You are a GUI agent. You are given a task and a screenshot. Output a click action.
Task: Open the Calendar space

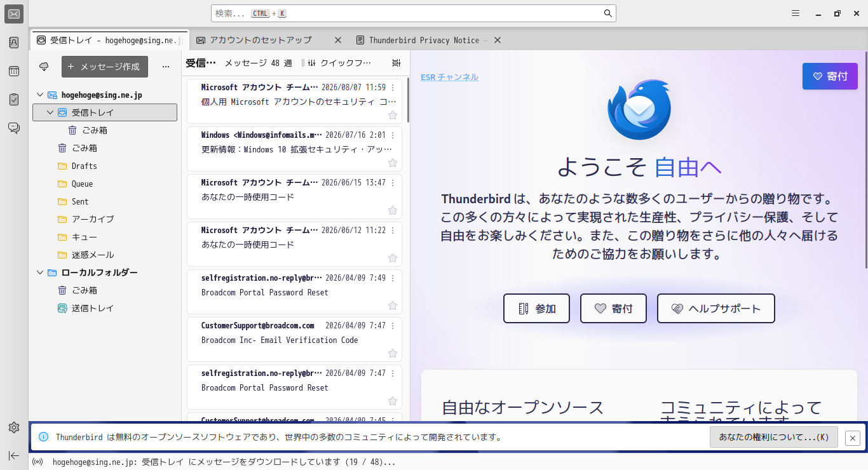(x=14, y=71)
